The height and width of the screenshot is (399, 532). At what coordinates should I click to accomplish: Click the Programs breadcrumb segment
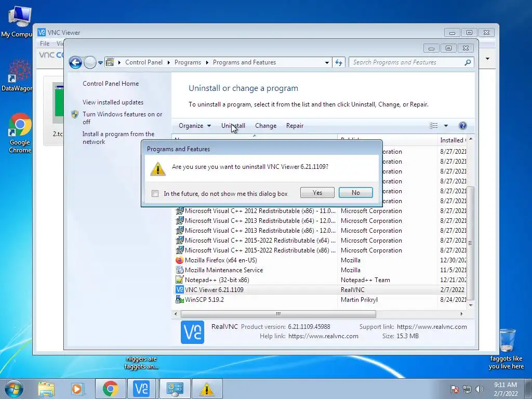tap(188, 62)
